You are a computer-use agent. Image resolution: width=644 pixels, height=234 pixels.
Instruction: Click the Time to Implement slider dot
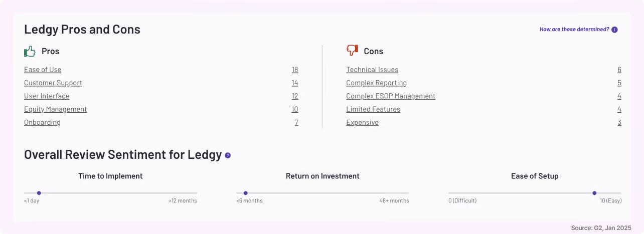39,193
